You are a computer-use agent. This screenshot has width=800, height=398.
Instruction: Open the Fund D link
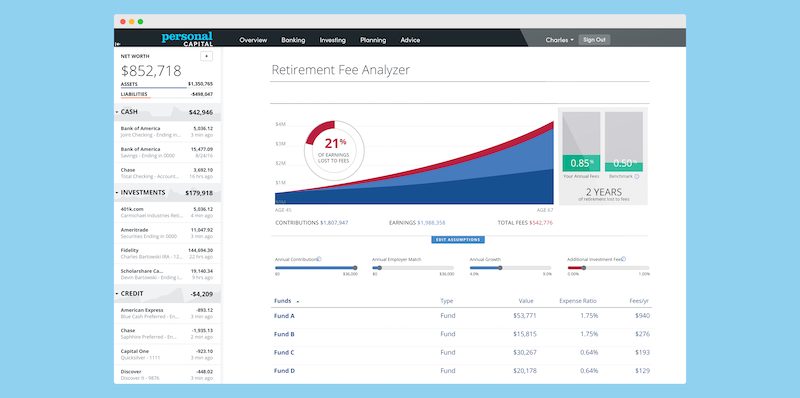(x=284, y=371)
